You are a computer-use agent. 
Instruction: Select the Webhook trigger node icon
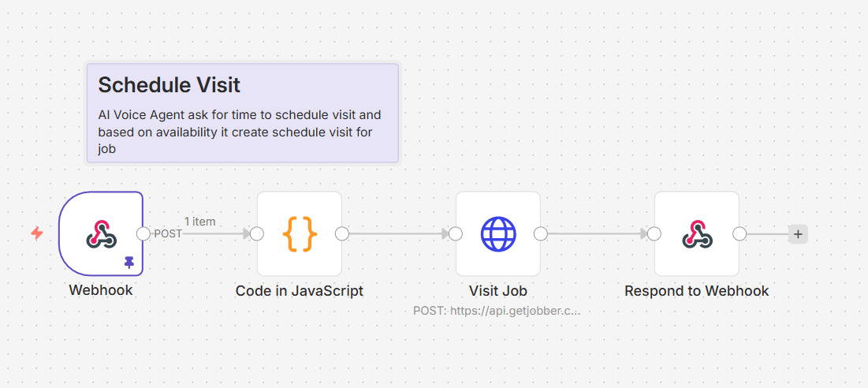(x=101, y=234)
